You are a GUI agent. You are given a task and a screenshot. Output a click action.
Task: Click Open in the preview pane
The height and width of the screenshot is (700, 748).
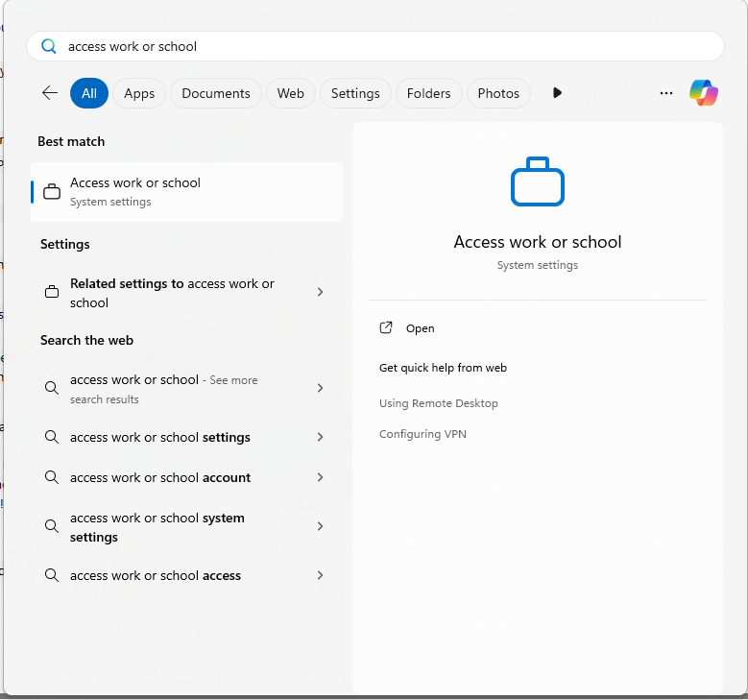420,328
